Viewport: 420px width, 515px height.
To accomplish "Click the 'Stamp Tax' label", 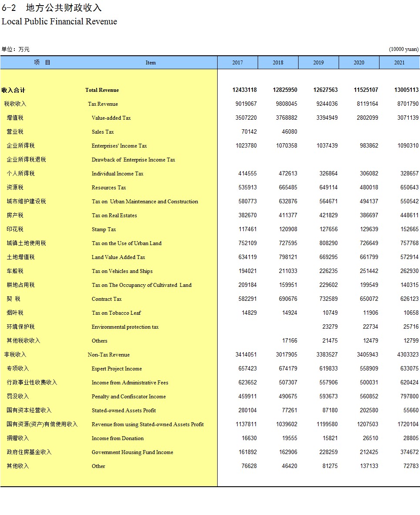I will pos(104,229).
